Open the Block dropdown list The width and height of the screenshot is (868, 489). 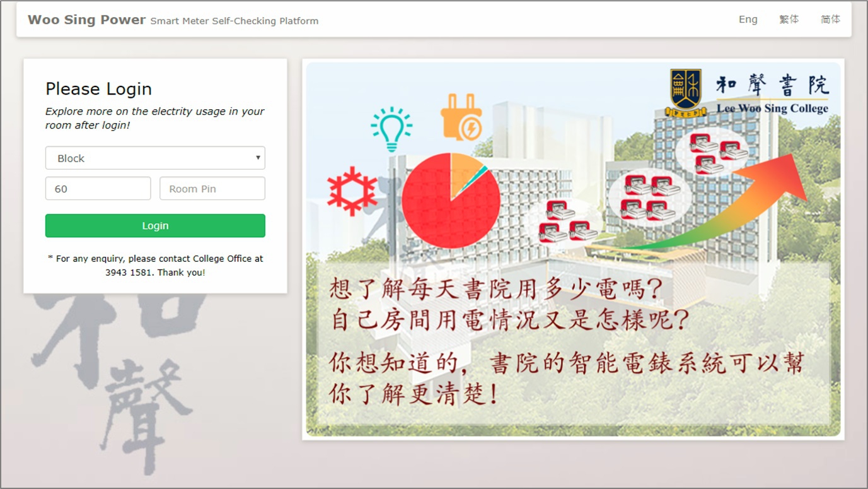pos(155,158)
